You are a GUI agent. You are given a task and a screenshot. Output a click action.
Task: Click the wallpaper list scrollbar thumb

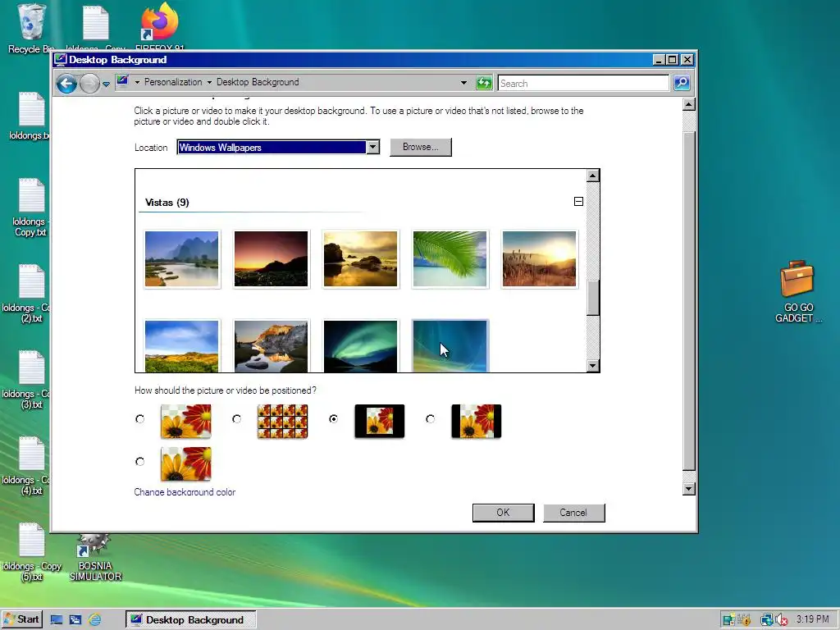point(592,297)
